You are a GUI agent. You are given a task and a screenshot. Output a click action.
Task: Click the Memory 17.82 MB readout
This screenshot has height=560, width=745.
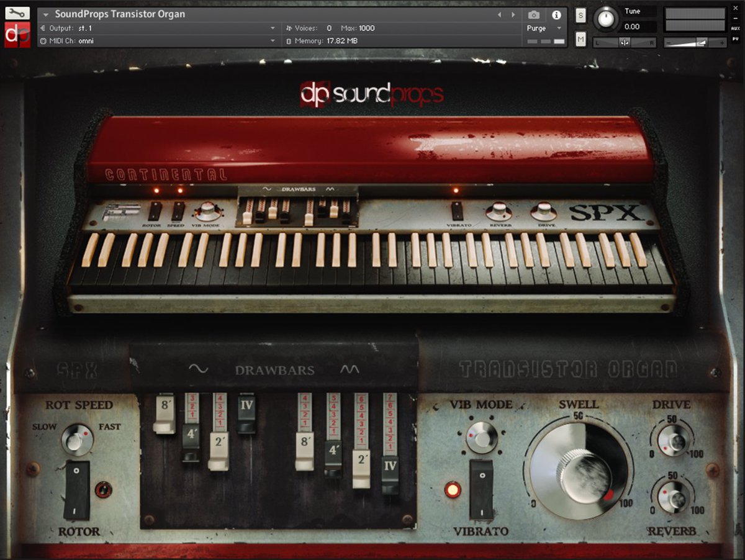click(x=341, y=41)
